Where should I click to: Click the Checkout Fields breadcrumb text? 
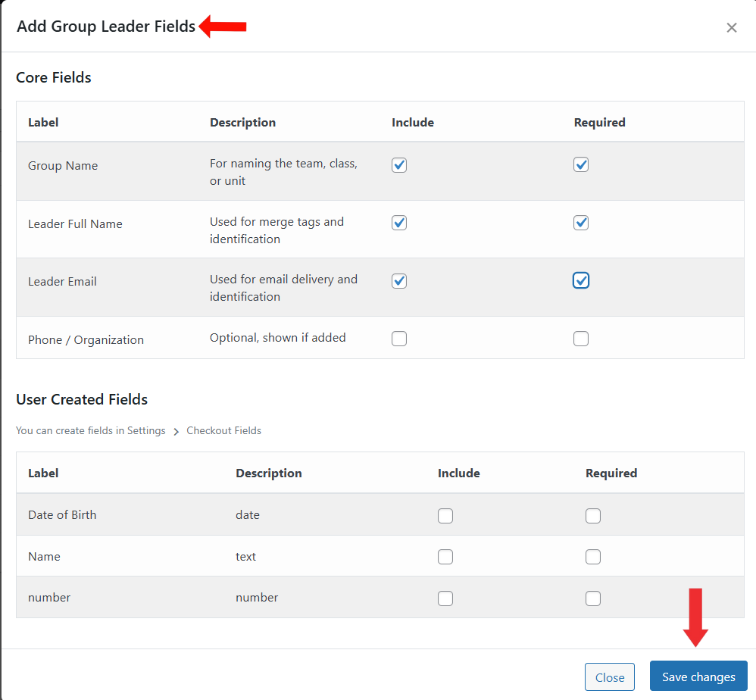pos(223,430)
